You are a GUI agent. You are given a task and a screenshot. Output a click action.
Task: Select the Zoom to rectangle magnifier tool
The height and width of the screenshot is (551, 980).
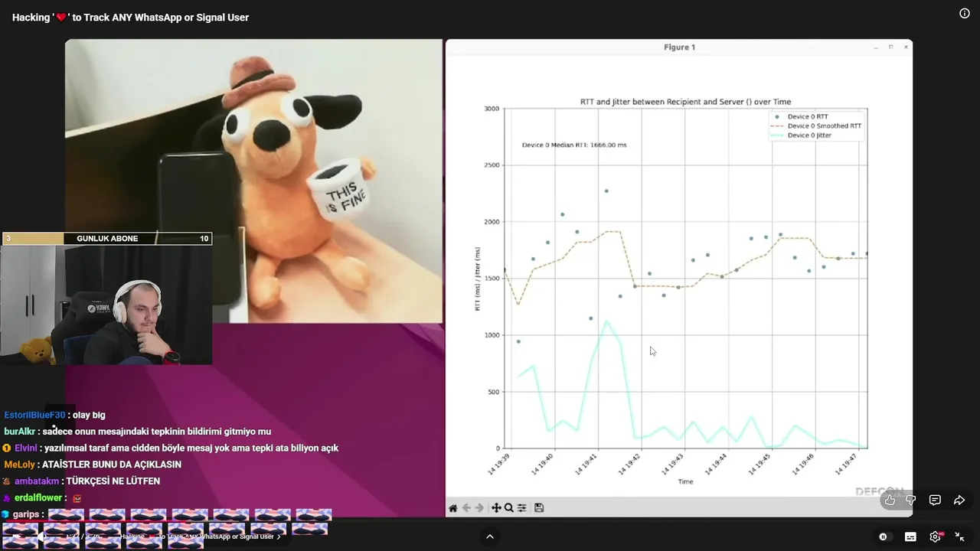coord(509,508)
